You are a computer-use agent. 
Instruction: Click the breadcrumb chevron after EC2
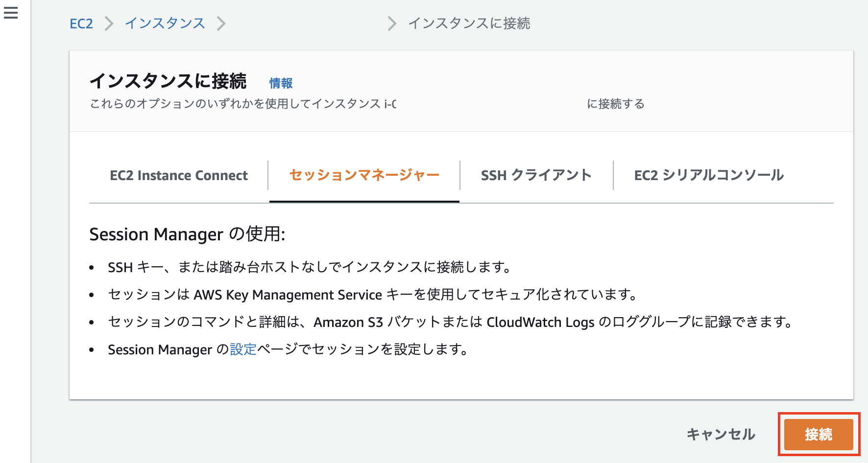click(x=108, y=23)
